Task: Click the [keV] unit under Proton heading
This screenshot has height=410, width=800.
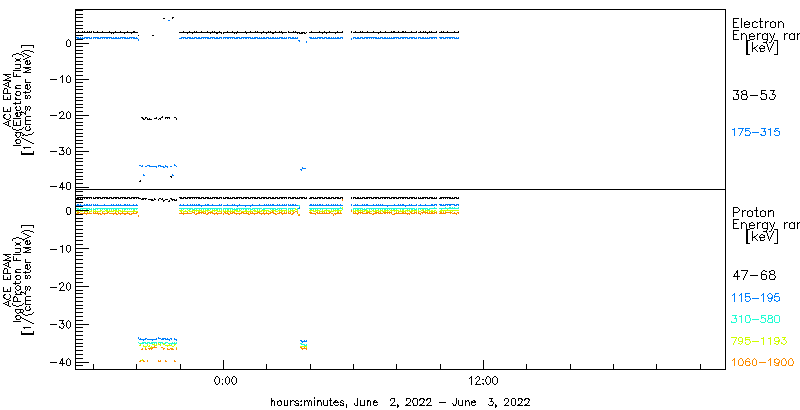Action: 762,237
